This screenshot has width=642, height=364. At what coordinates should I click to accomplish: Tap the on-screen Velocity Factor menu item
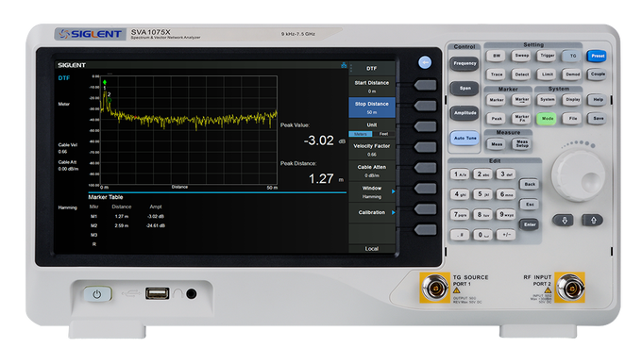click(x=372, y=150)
